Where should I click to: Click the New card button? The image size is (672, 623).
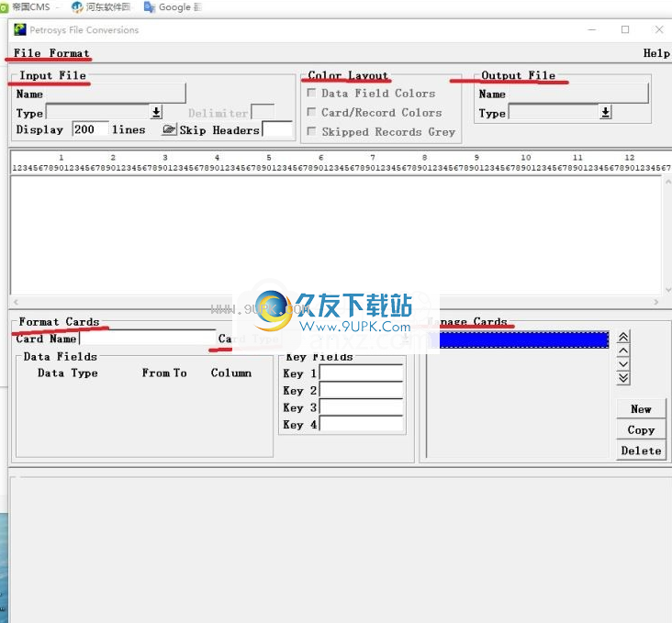641,409
